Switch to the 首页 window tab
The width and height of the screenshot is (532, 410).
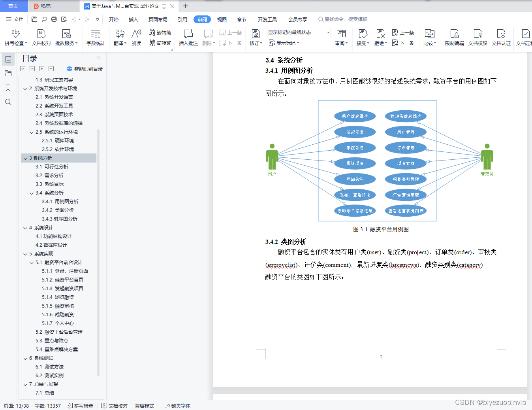[x=13, y=6]
